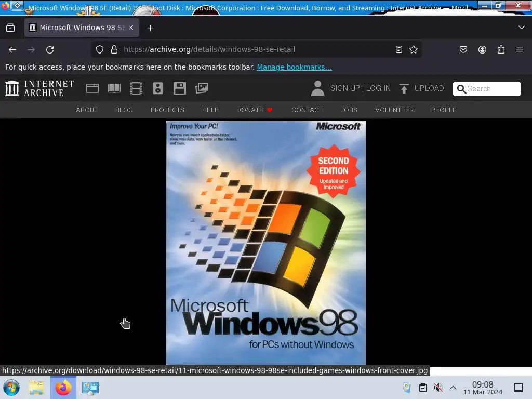
Task: Switch to Firefox in the taskbar
Action: click(x=63, y=388)
